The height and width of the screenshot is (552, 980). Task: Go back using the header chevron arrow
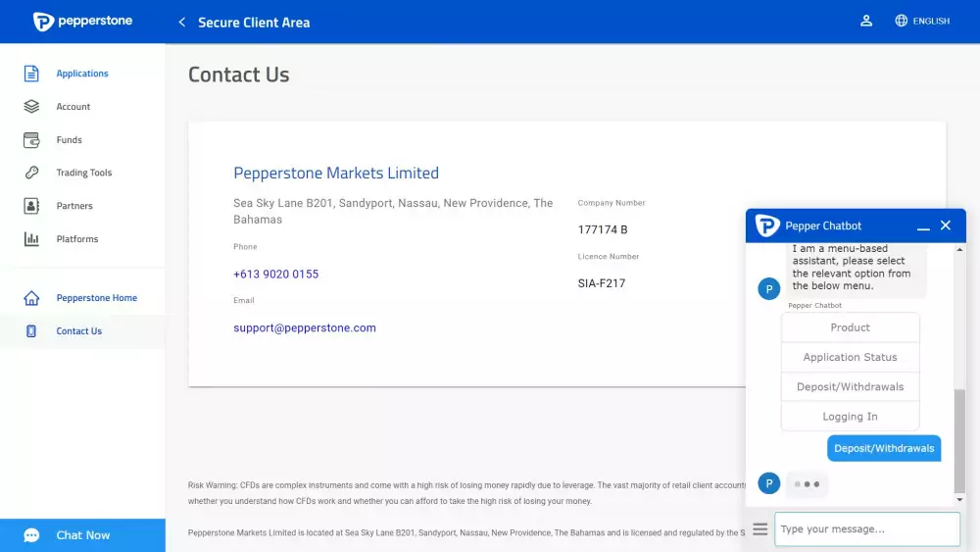182,23
